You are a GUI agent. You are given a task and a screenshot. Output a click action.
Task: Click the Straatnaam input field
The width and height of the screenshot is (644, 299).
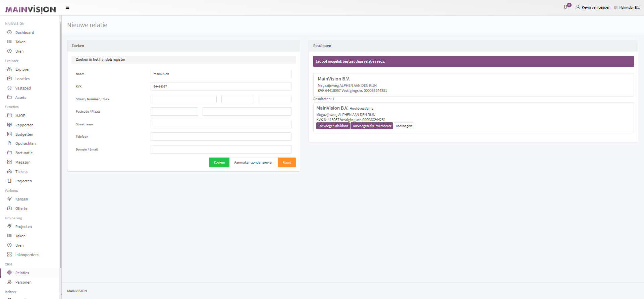(221, 124)
